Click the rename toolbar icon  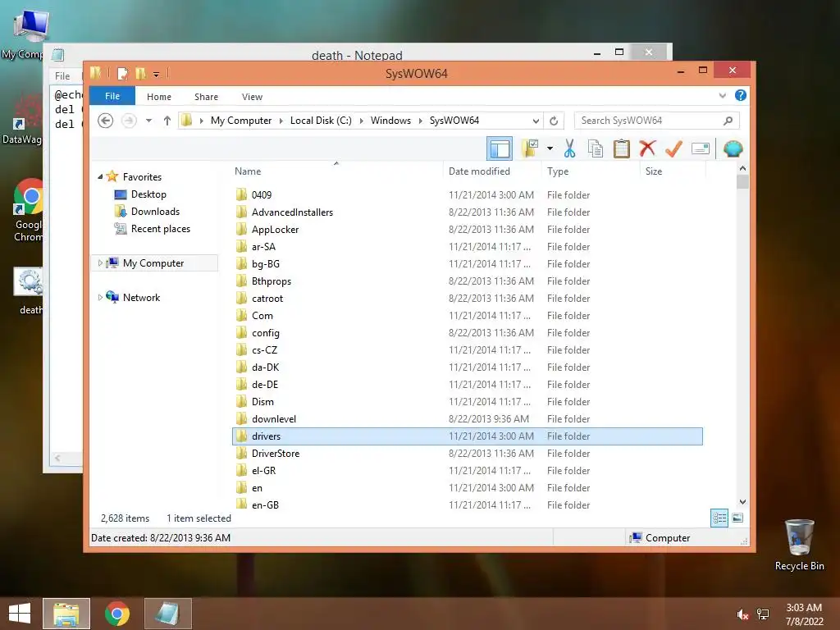tap(701, 148)
